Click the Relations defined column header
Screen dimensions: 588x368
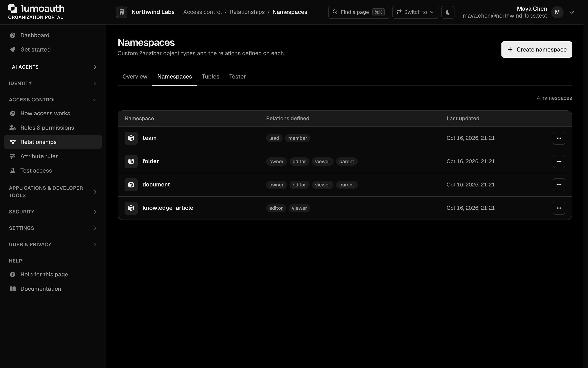(287, 119)
